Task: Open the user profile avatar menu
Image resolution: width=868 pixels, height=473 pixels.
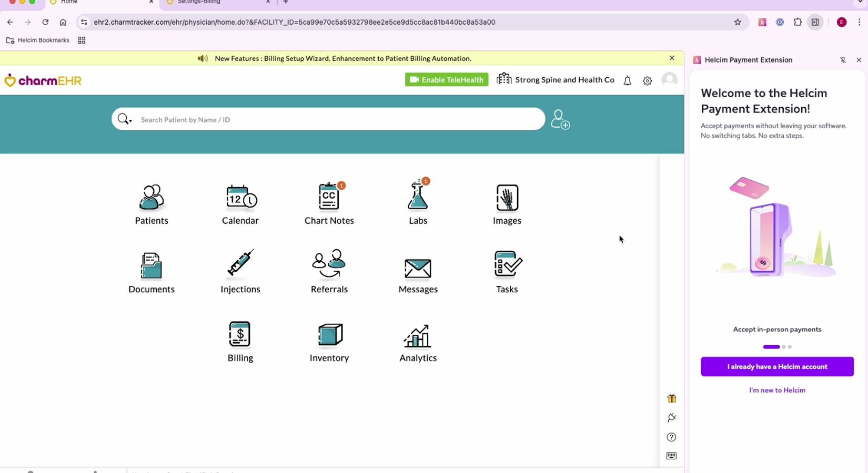Action: (x=669, y=79)
